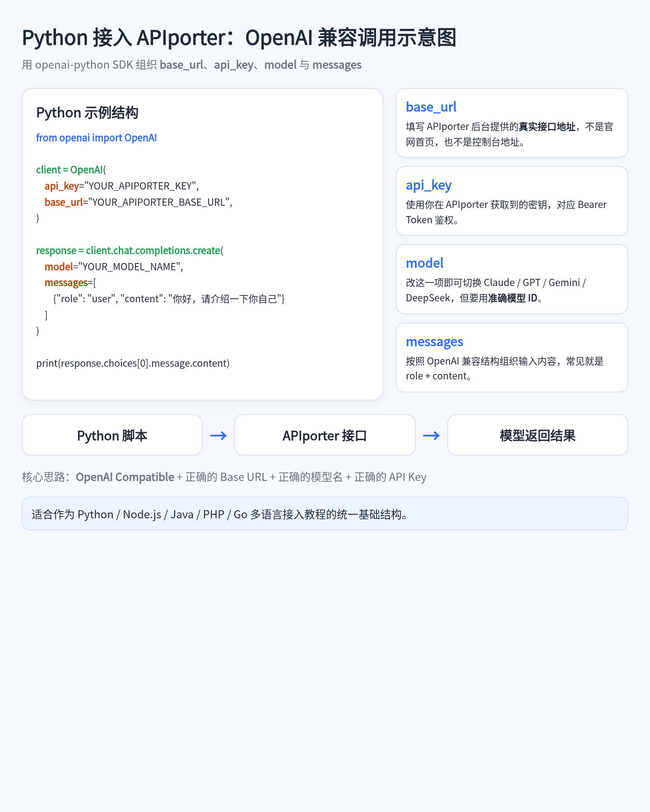Screen dimensions: 650x812
Task: Click the "Python 示例结构" card heading
Action: (87, 113)
